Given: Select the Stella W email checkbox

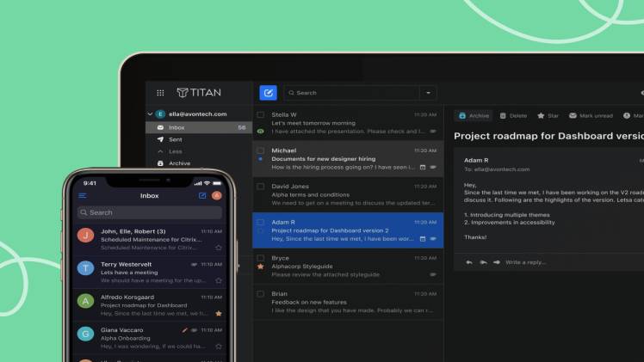Looking at the screenshot, I should [261, 114].
